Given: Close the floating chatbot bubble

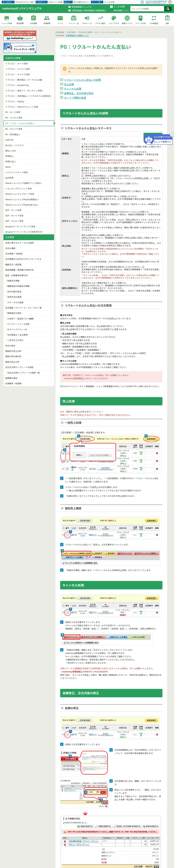Looking at the screenshot, I should 172,135.
